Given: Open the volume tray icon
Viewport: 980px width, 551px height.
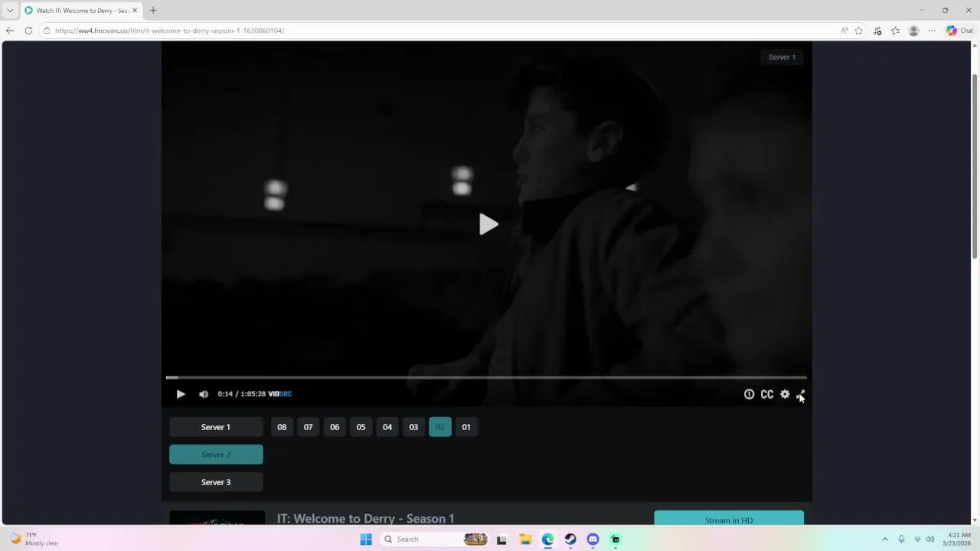Looking at the screenshot, I should [x=930, y=540].
